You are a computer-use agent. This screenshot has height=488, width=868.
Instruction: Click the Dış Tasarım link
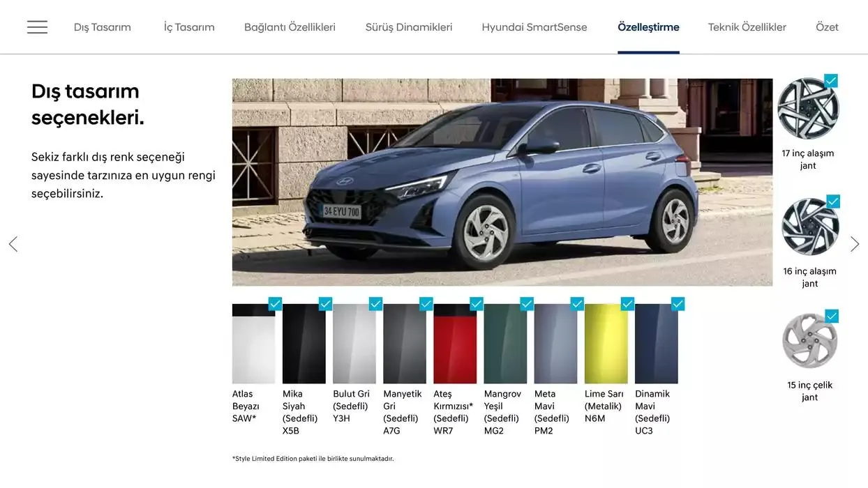[x=102, y=26]
